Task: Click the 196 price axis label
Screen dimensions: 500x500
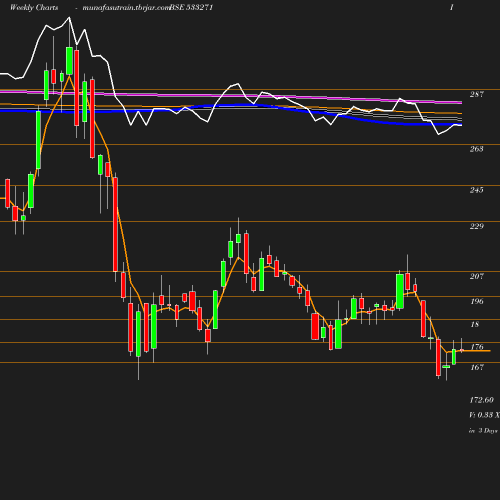Action: pyautogui.click(x=477, y=301)
